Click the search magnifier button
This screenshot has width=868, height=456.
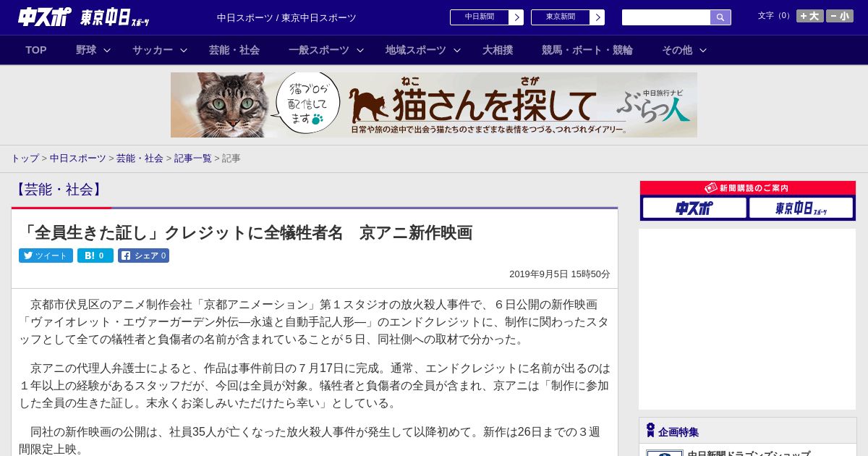720,17
